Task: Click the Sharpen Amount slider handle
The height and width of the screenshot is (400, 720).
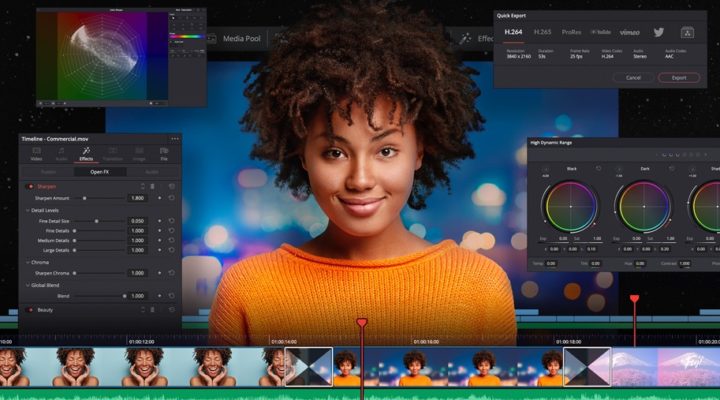Action: (x=84, y=198)
